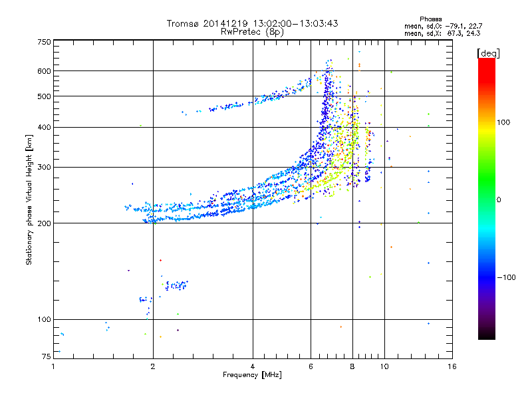The image size is (532, 399).
Task: Click the '200' y-axis tick label
Action: [x=44, y=223]
